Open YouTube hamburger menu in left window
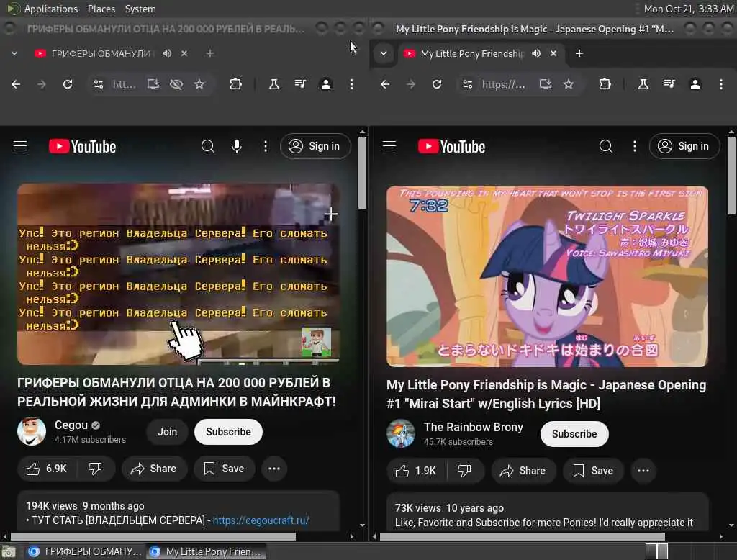Screen dimensions: 737x560 20,146
